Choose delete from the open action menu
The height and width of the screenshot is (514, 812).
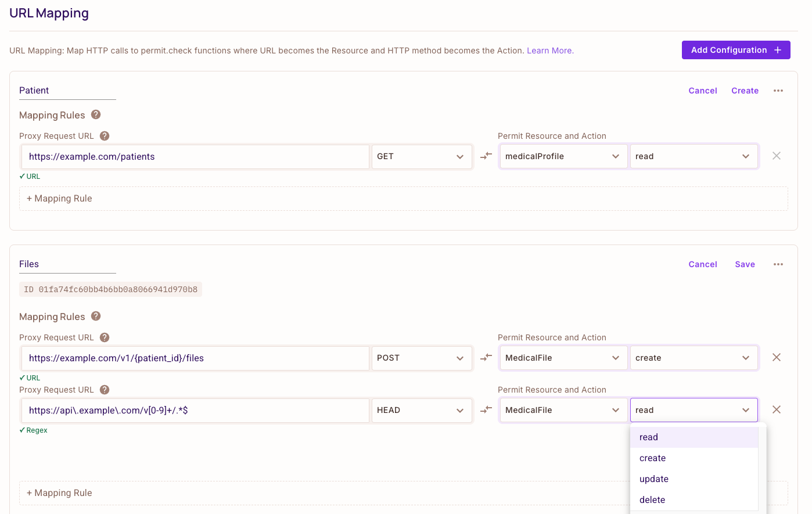pyautogui.click(x=652, y=499)
